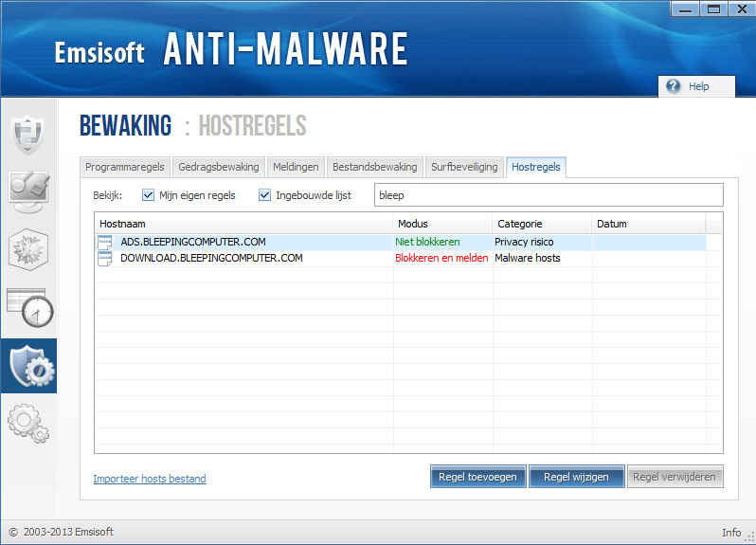Click the DOWNLOAD.BLEEPINGCOMPUTER.COM row icon
This screenshot has width=756, height=545.
[x=104, y=258]
